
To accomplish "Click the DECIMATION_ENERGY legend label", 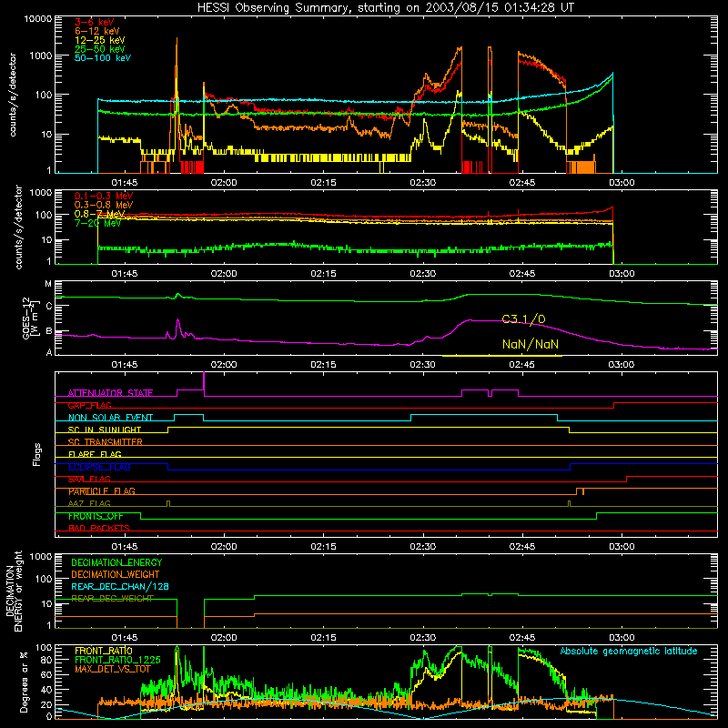I will coord(116,562).
